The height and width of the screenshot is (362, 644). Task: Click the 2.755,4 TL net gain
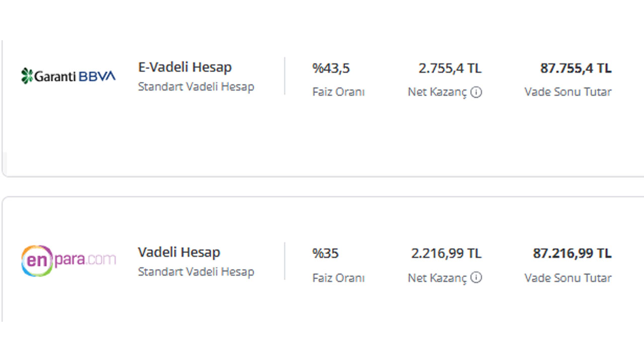(450, 68)
